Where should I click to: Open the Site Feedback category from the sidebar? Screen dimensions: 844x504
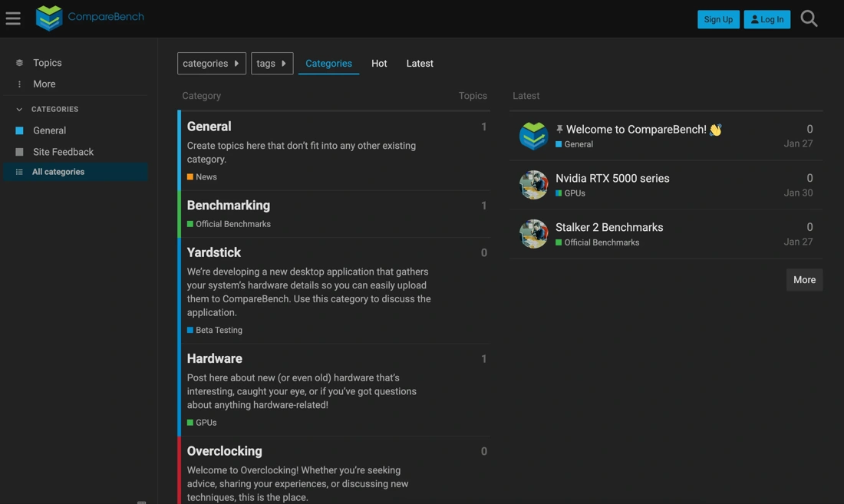63,151
